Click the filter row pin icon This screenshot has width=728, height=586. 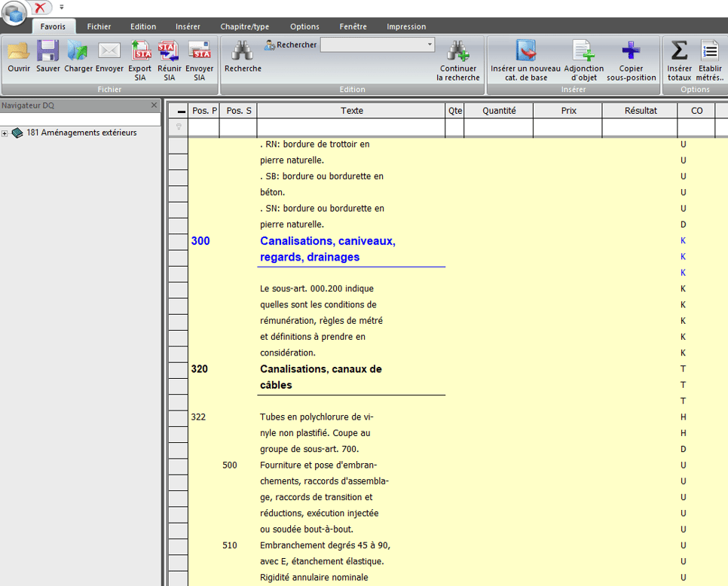click(x=179, y=127)
